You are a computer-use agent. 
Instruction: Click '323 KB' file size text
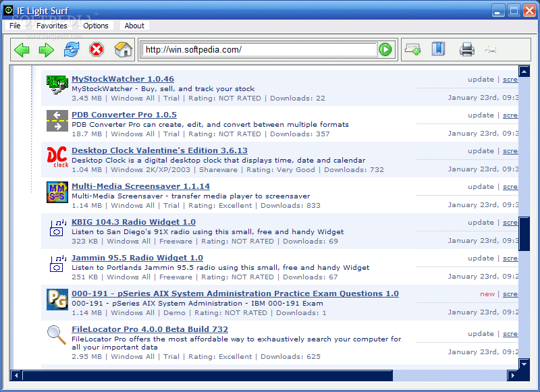(85, 242)
